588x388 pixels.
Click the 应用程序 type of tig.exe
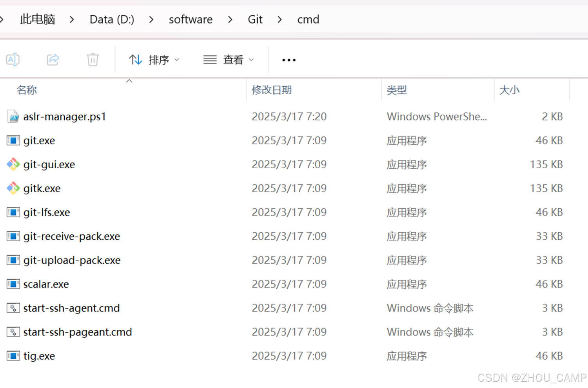[407, 356]
